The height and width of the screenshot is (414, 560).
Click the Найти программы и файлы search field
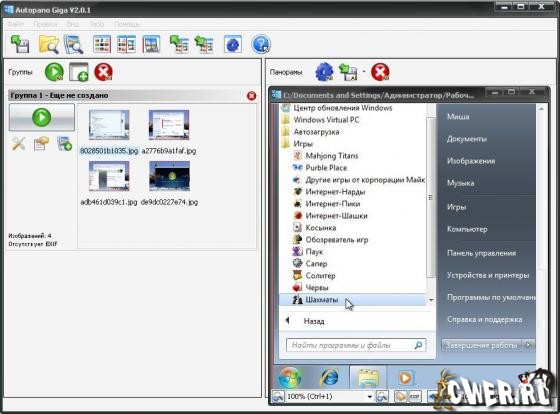[356, 345]
